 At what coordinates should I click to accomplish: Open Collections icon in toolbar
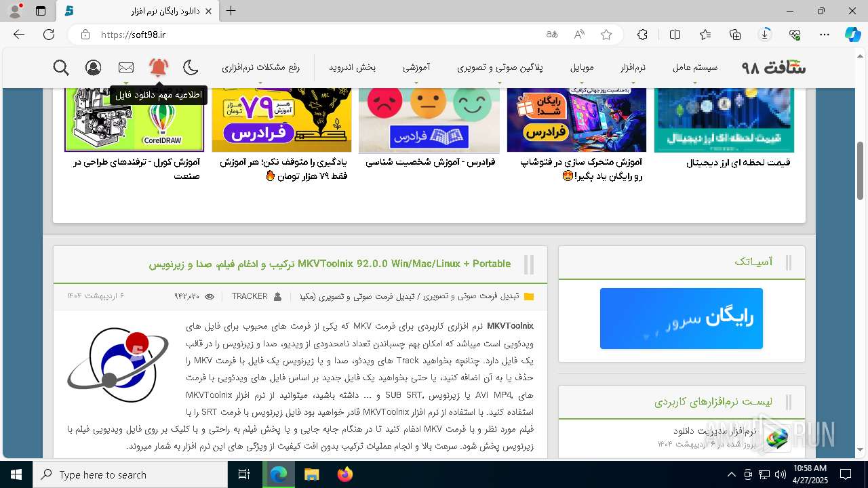pyautogui.click(x=735, y=35)
